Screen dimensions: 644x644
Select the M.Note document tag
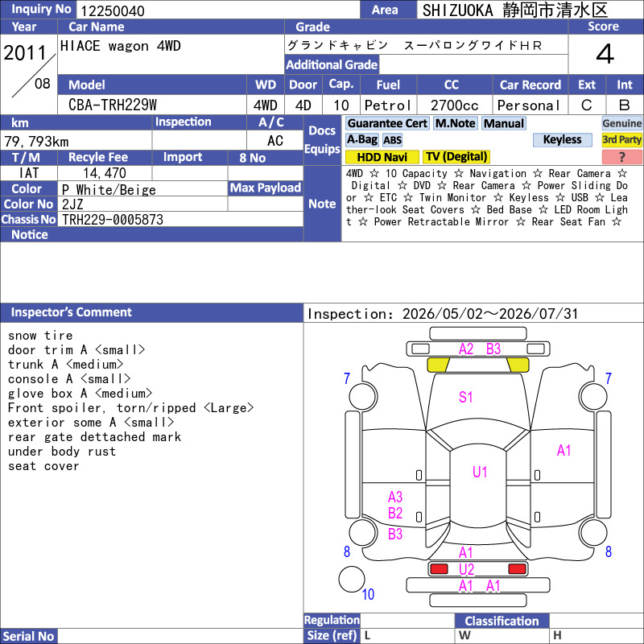[x=456, y=123]
